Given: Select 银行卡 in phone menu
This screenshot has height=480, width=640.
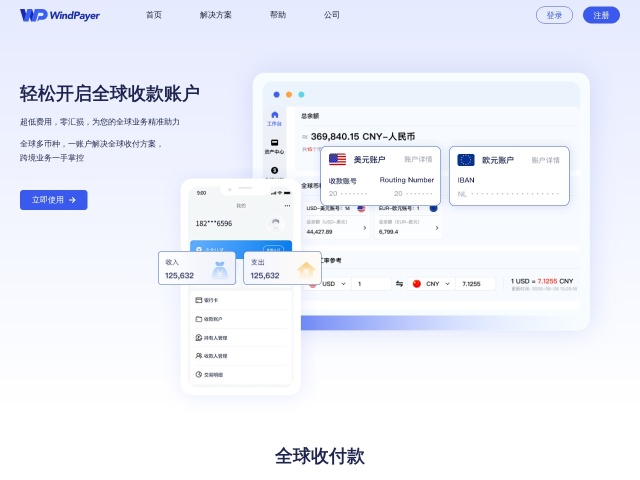Looking at the screenshot, I should tap(241, 300).
